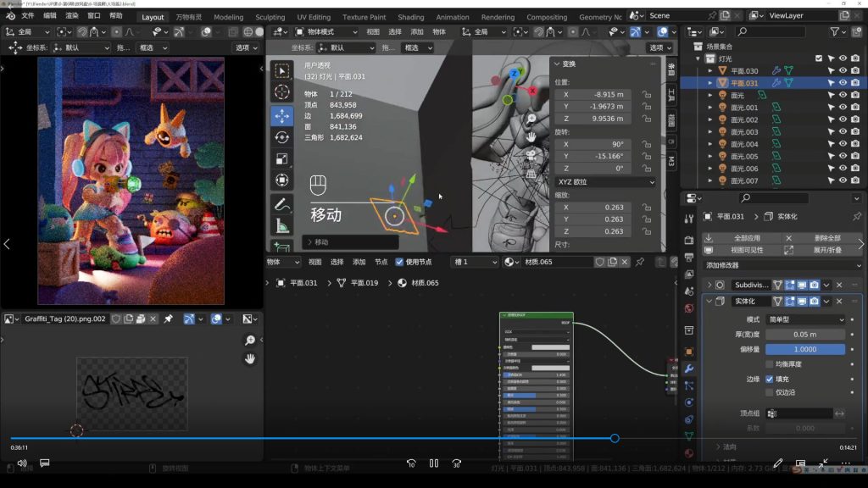868x488 pixels.
Task: Click the Scale tool icon
Action: pos(282,158)
